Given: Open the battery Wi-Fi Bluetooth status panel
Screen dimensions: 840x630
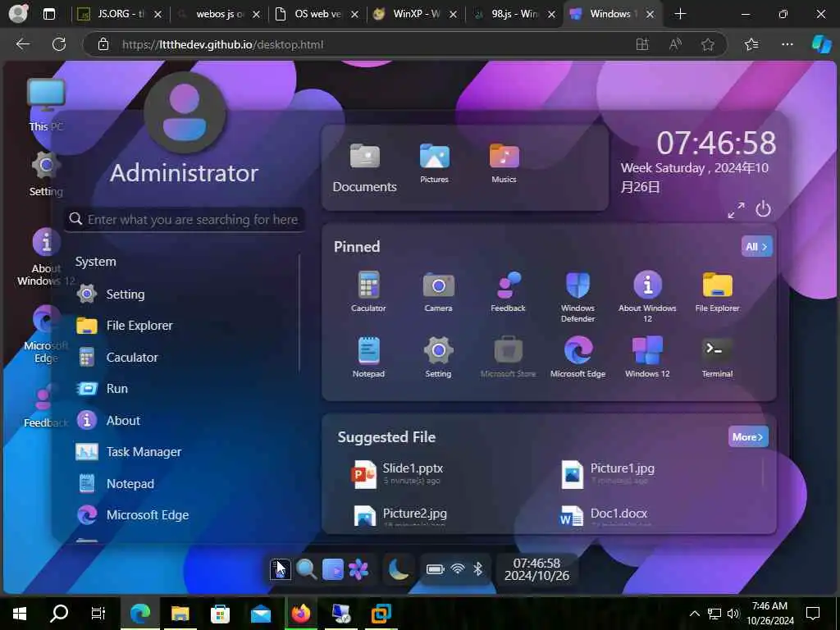Looking at the screenshot, I should pos(454,569).
